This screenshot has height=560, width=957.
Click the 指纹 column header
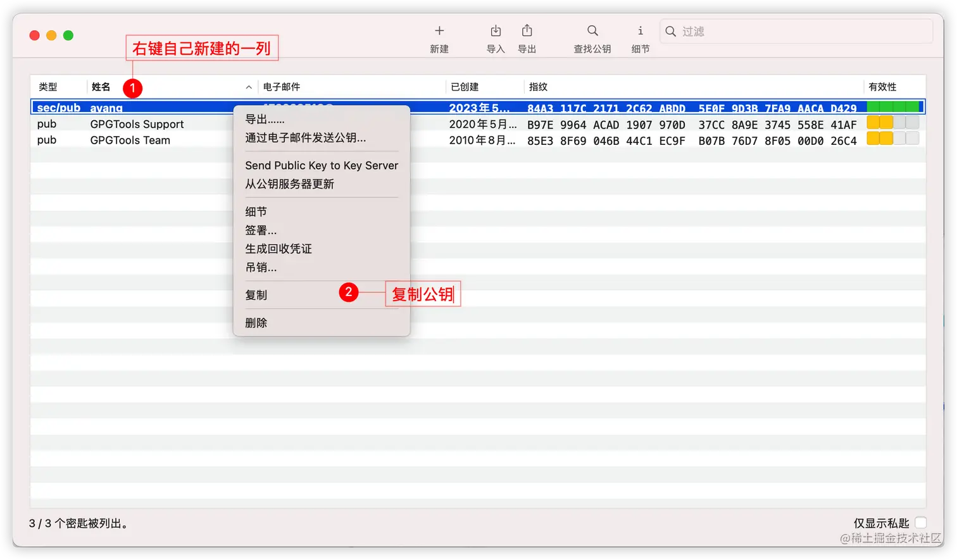pyautogui.click(x=538, y=87)
